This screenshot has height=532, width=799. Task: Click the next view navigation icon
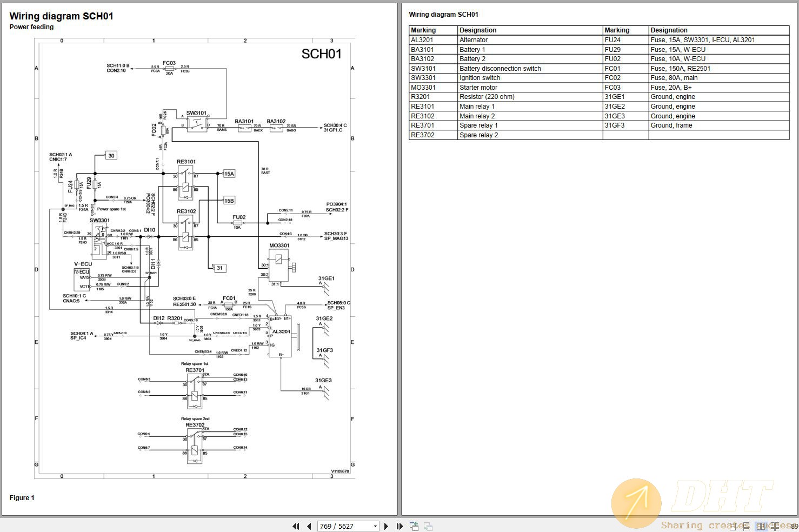[x=428, y=526]
